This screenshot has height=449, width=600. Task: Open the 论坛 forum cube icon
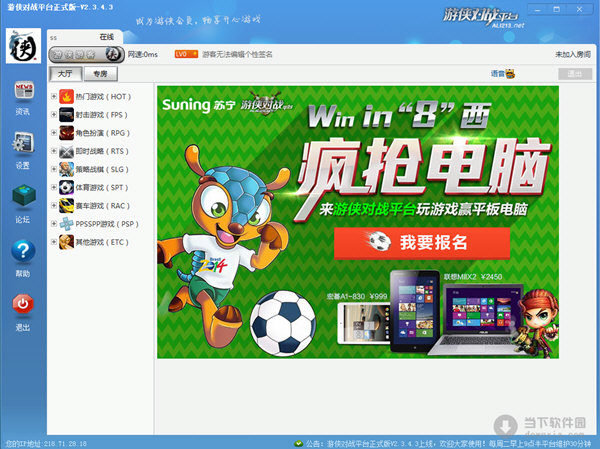point(24,196)
